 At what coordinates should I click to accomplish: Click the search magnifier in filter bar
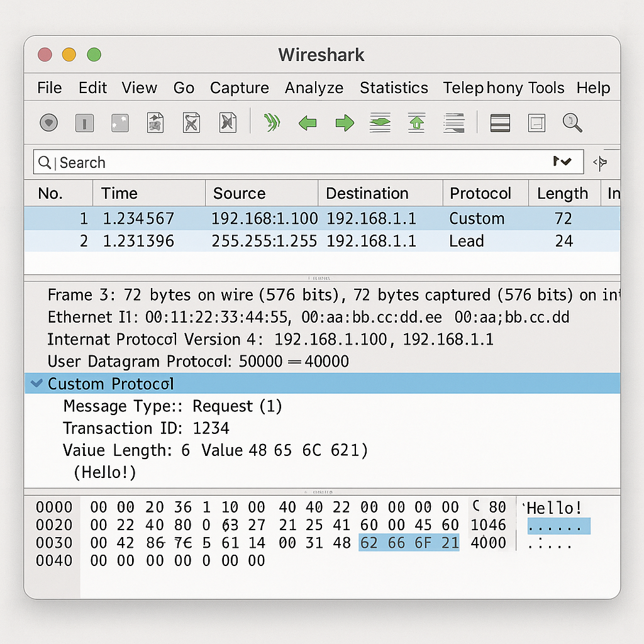(x=45, y=163)
